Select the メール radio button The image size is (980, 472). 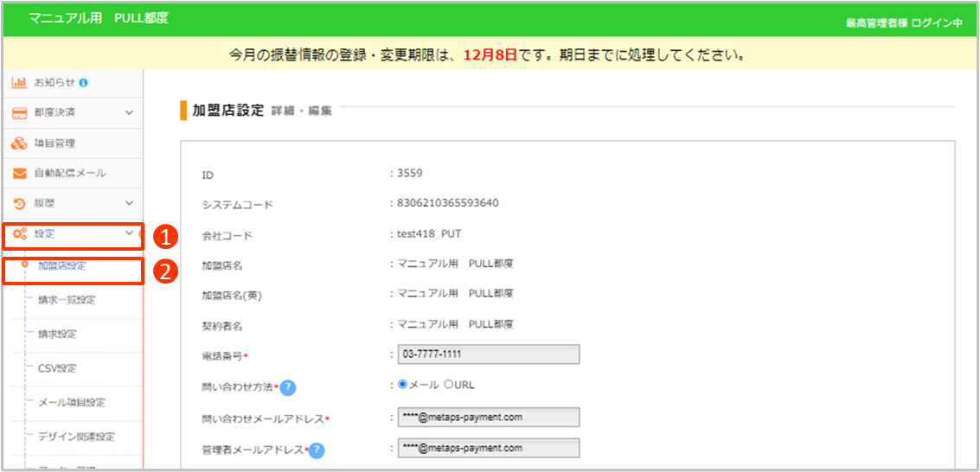point(402,385)
